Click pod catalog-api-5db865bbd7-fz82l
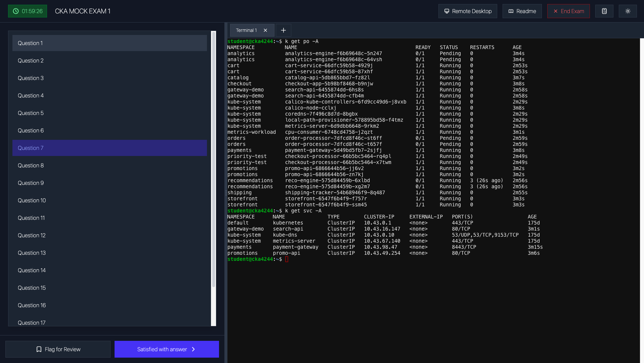644x363 pixels. pos(327,78)
